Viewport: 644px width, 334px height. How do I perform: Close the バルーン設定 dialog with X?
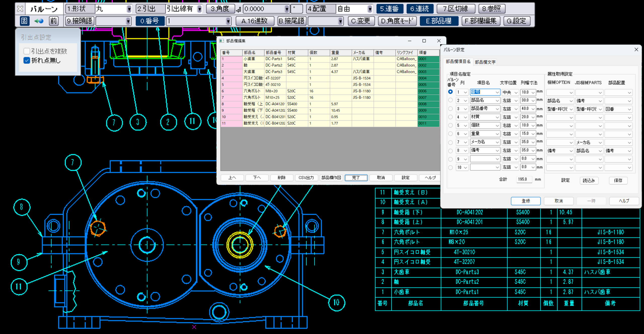point(636,50)
